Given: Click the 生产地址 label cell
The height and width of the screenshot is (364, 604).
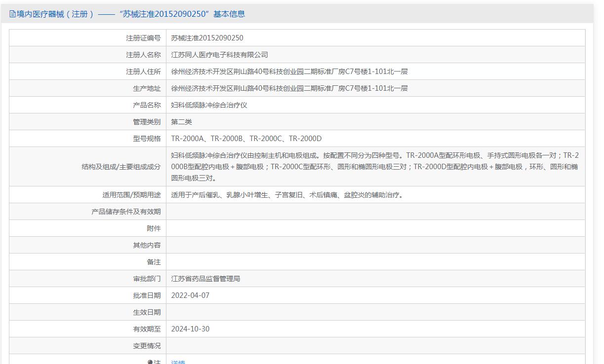Looking at the screenshot, I should [88, 88].
